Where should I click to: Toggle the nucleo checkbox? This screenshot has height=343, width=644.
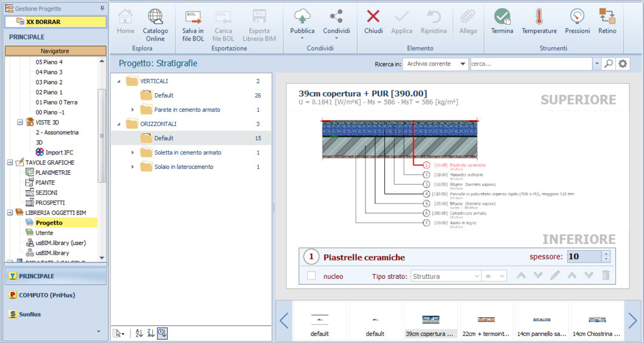[x=312, y=276]
